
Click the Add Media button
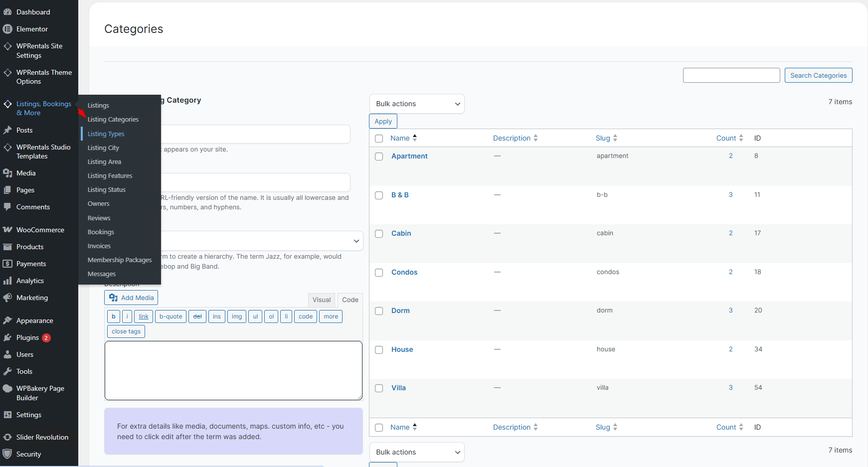(131, 298)
